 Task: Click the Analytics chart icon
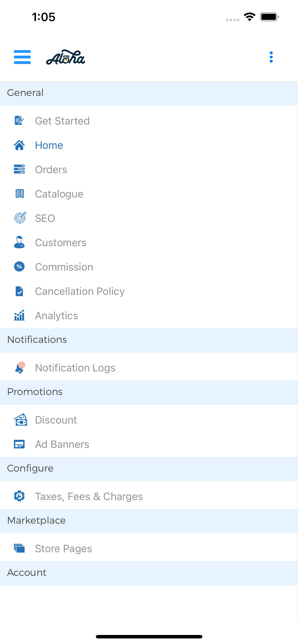[x=19, y=315]
